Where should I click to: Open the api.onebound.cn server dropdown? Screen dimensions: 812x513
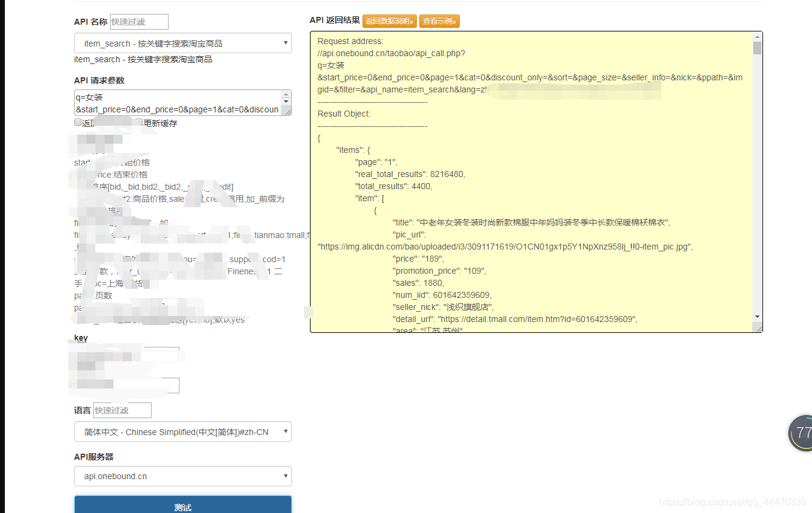(183, 476)
